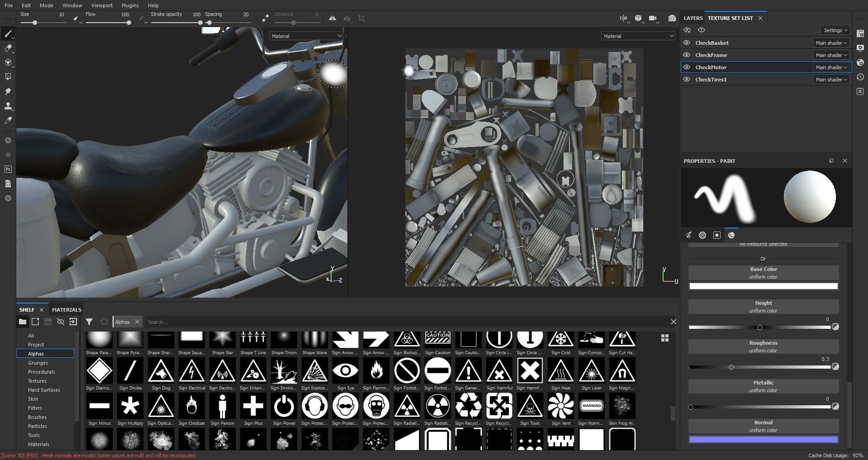Viewport: 868px width, 460px height.
Task: Select Grunges category in shelf
Action: tap(38, 363)
